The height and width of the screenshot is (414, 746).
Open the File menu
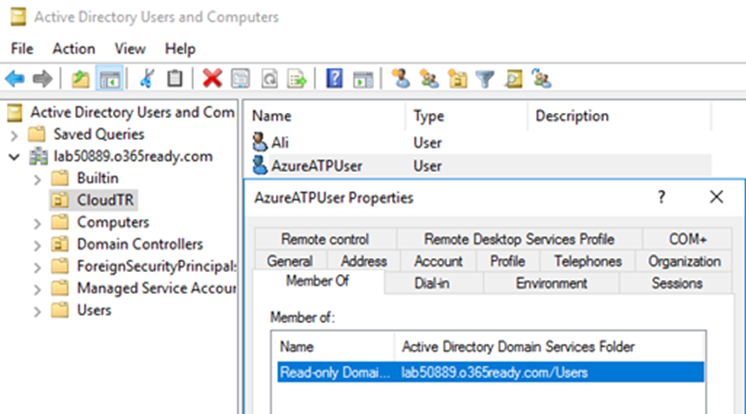22,49
